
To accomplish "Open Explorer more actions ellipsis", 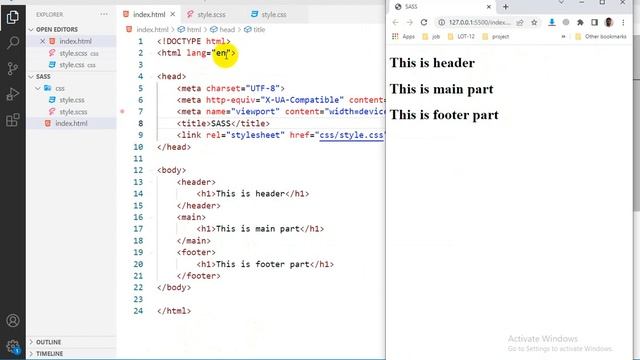I will tap(104, 14).
